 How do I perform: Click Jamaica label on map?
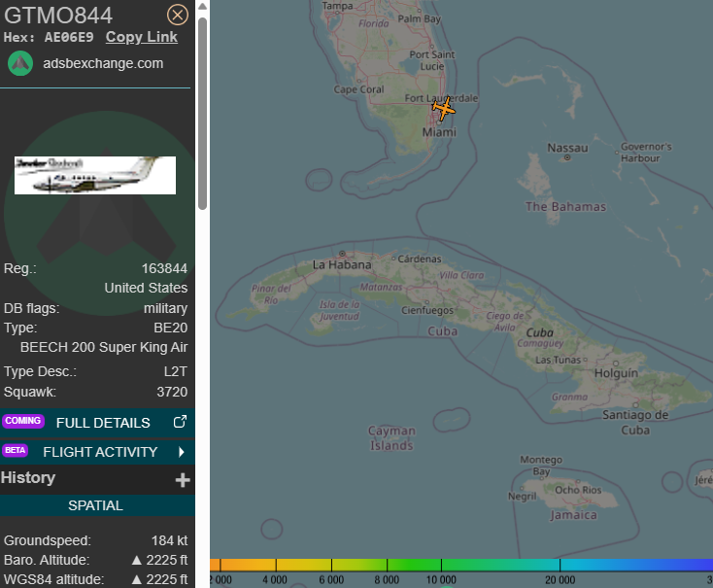pos(573,515)
